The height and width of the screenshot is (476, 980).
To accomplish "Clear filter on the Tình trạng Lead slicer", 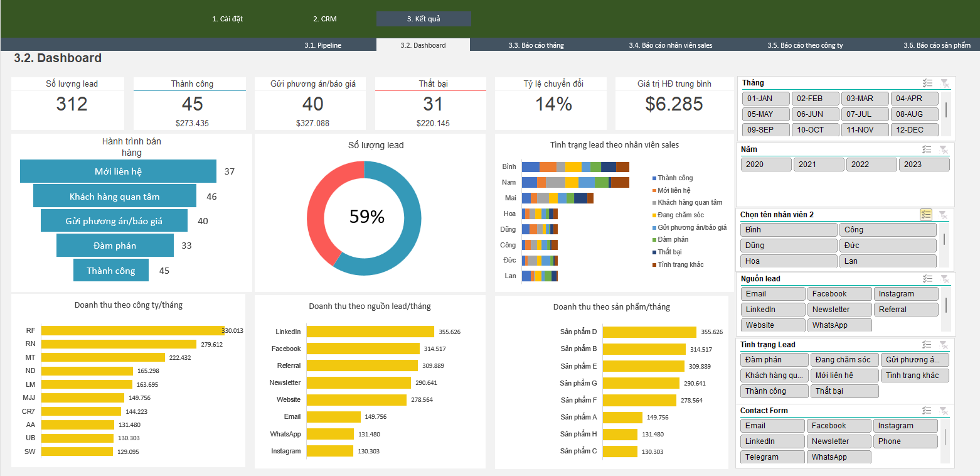I will click(x=944, y=345).
